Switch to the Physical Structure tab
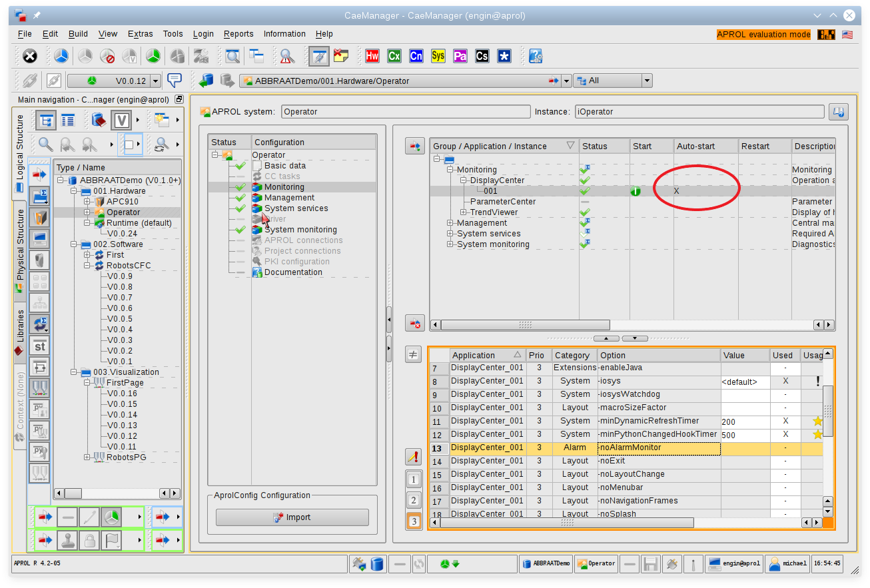 pos(20,251)
